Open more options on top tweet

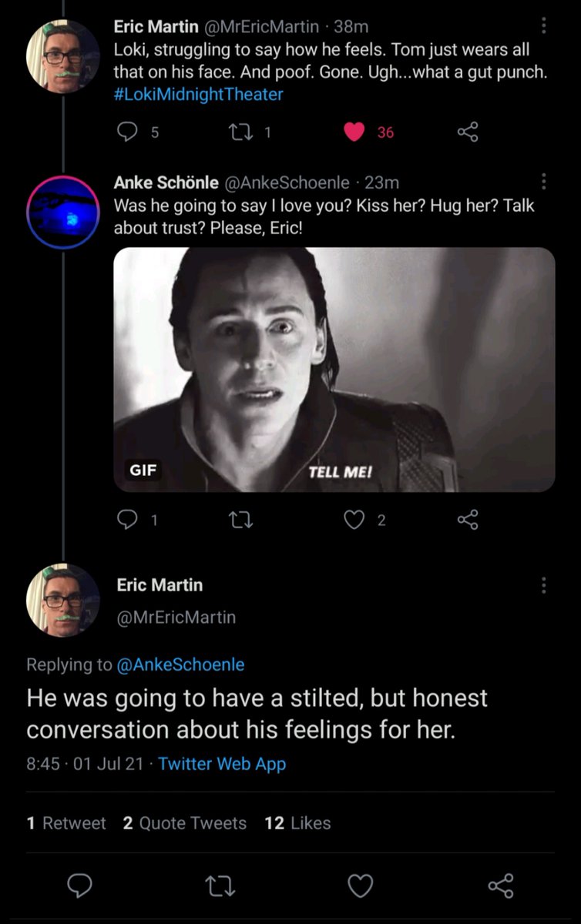click(x=544, y=26)
